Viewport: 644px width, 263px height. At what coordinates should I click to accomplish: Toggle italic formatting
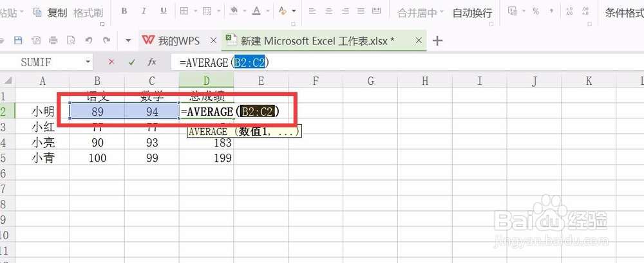click(x=144, y=12)
